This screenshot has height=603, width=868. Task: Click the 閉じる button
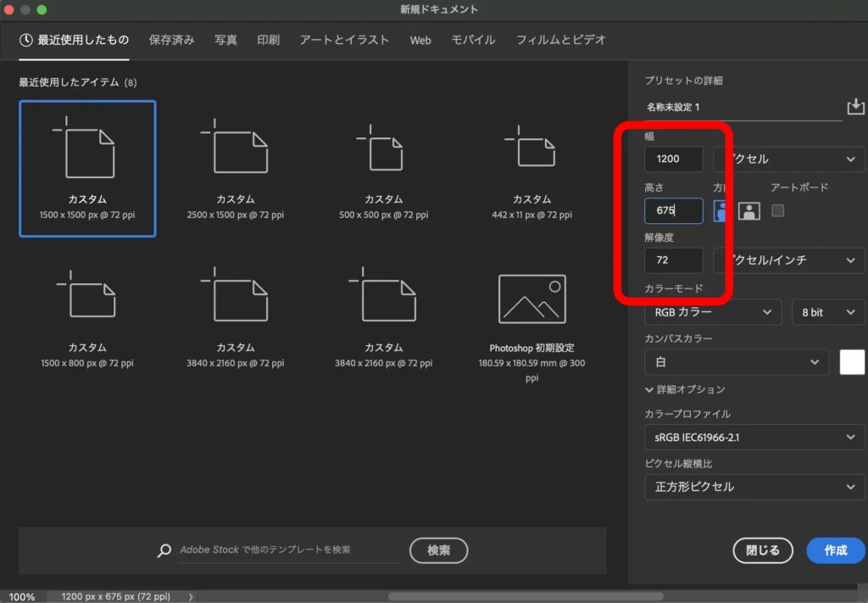[x=762, y=550]
